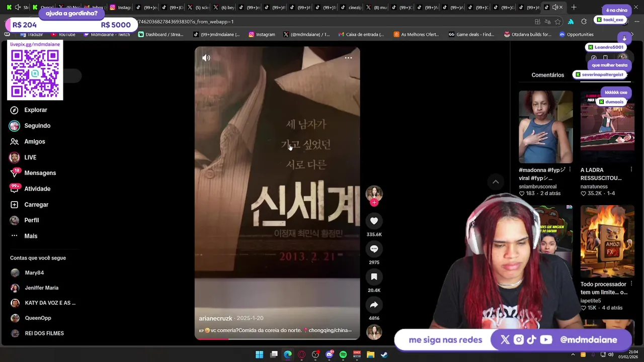The width and height of the screenshot is (644, 362).
Task: Open Amigos in the sidebar
Action: point(34,142)
